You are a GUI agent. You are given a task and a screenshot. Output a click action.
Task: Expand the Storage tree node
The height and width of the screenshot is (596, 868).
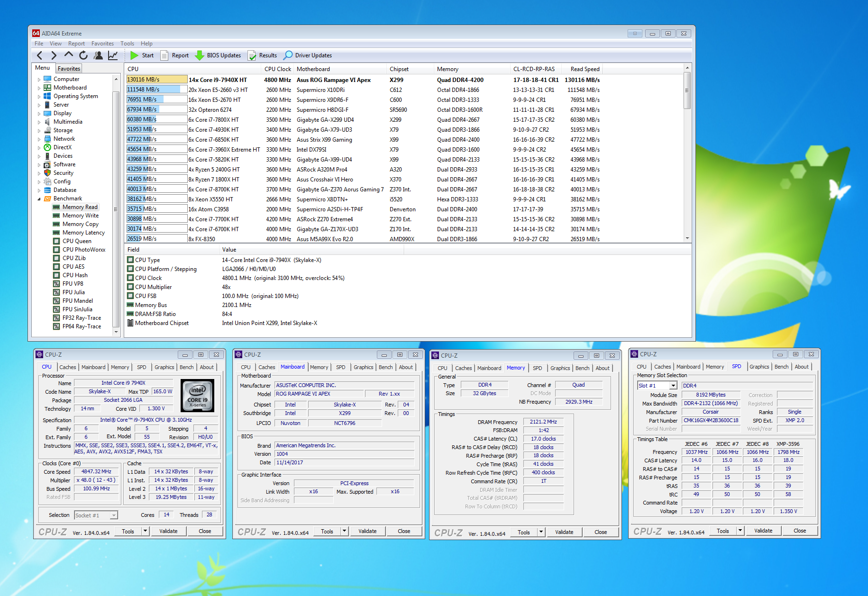[39, 131]
